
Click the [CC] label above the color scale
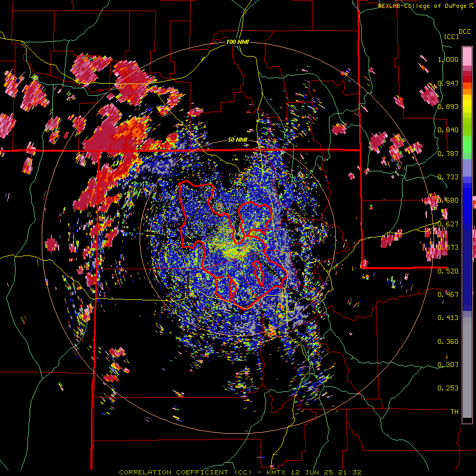click(x=451, y=36)
